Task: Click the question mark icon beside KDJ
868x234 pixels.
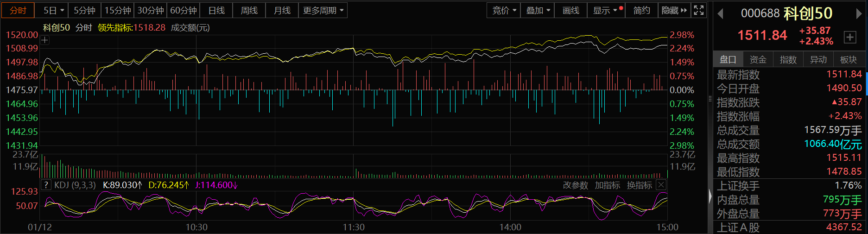Action: click(x=45, y=185)
